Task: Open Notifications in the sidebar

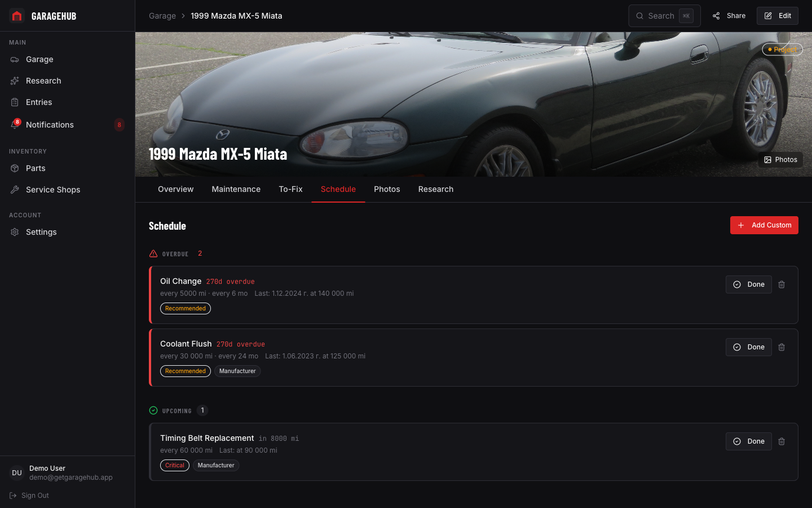Action: tap(68, 125)
